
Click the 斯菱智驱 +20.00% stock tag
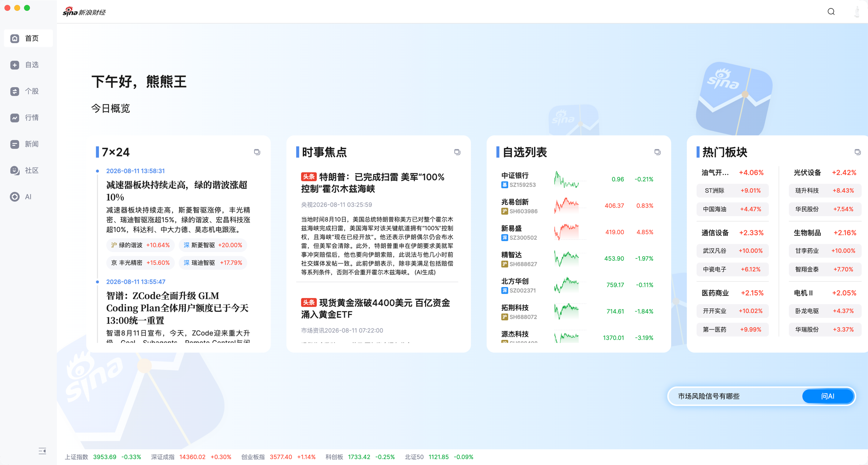(x=213, y=245)
